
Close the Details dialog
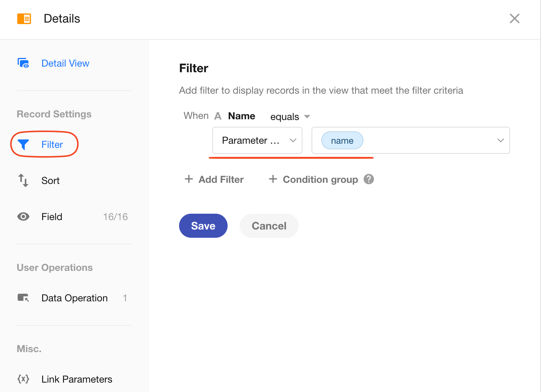click(514, 18)
